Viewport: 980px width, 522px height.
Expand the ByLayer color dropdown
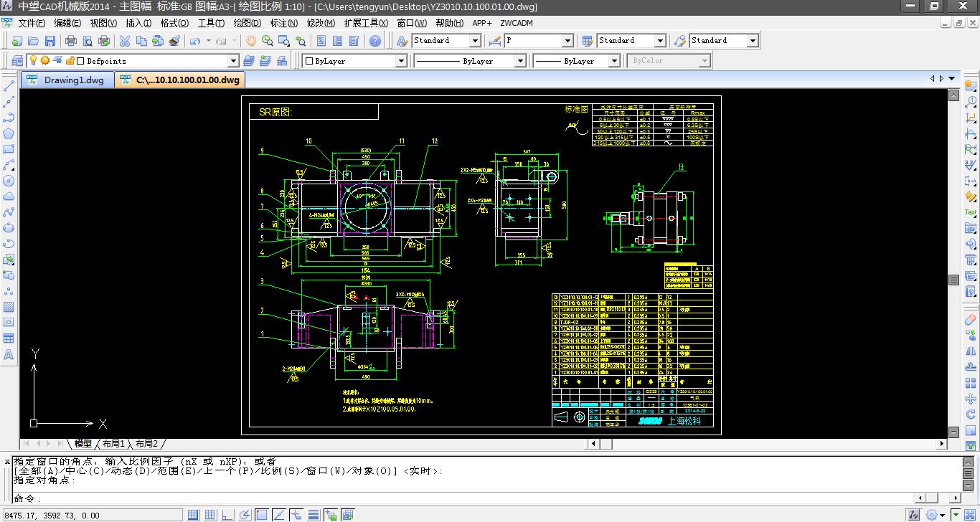[401, 62]
